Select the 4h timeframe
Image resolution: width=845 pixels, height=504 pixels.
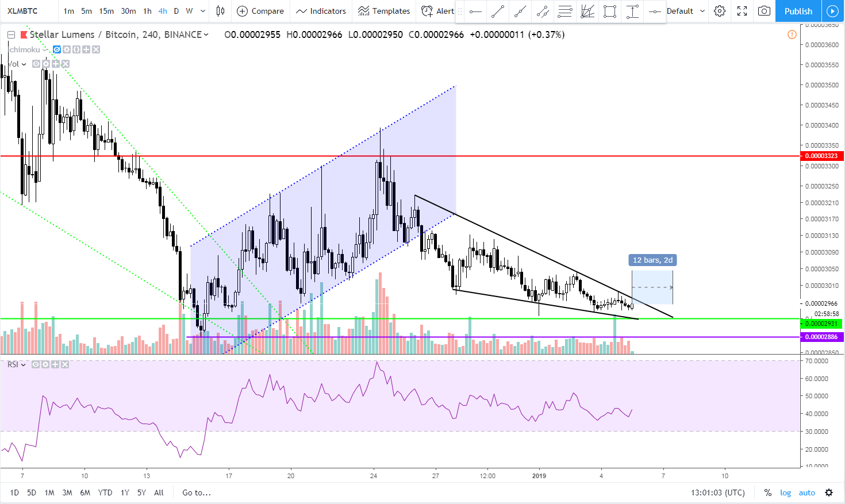click(x=163, y=11)
